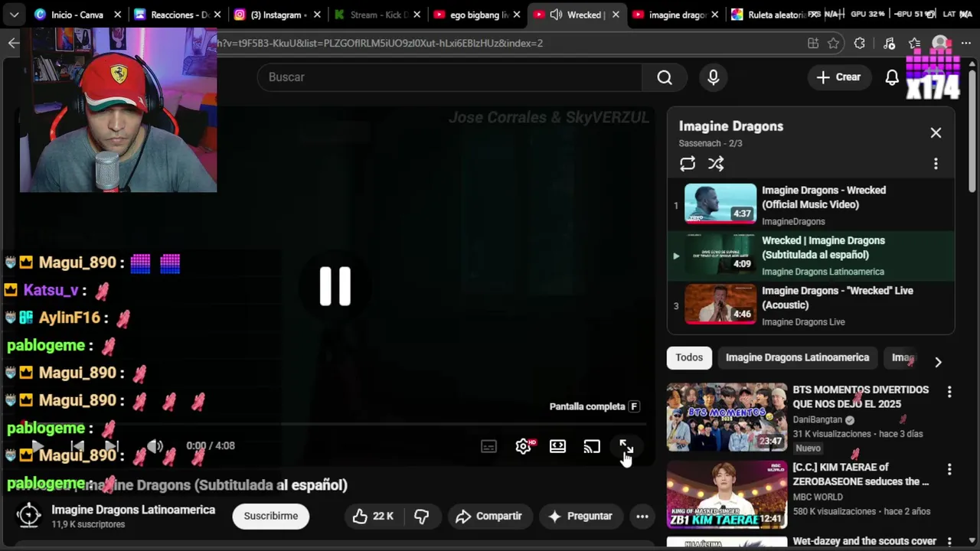Switch to theater mode in the player
980x551 pixels.
pos(557,447)
